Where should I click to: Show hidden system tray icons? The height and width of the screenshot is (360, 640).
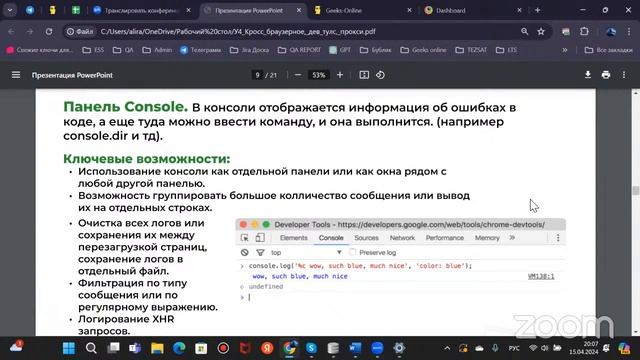click(x=447, y=348)
